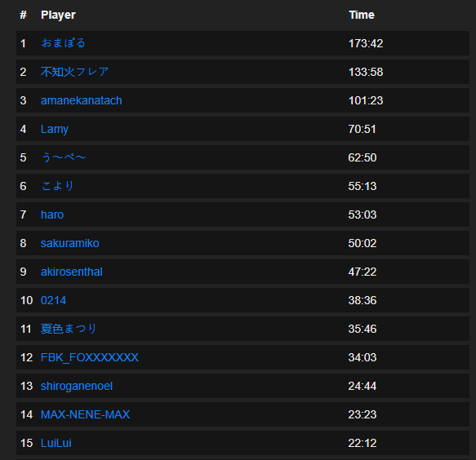Open player おまぽる profile link
The image size is (476, 460).
pyautogui.click(x=63, y=43)
